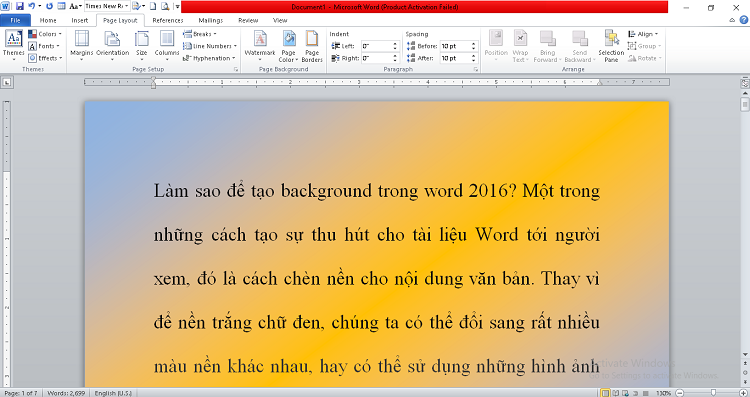Image resolution: width=750 pixels, height=397 pixels.
Task: Expand the Hyphenation dropdown
Action: coord(209,58)
